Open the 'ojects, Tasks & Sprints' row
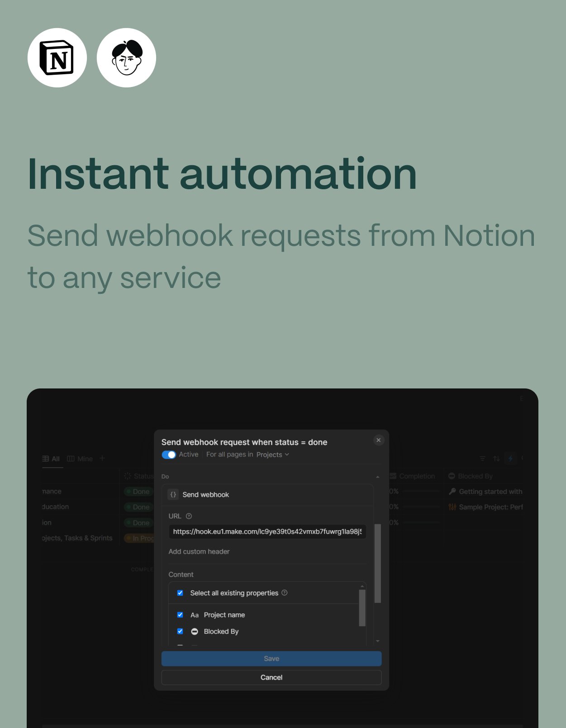The image size is (566, 728). click(x=77, y=538)
